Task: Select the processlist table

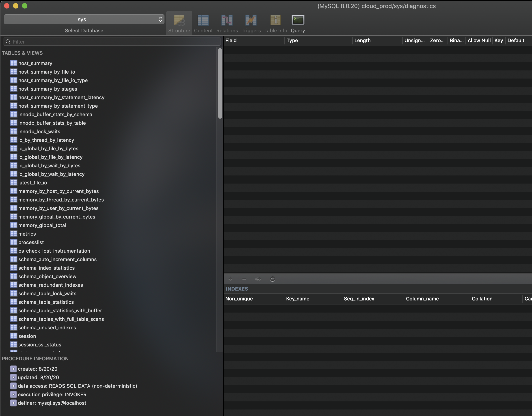Action: pos(31,242)
